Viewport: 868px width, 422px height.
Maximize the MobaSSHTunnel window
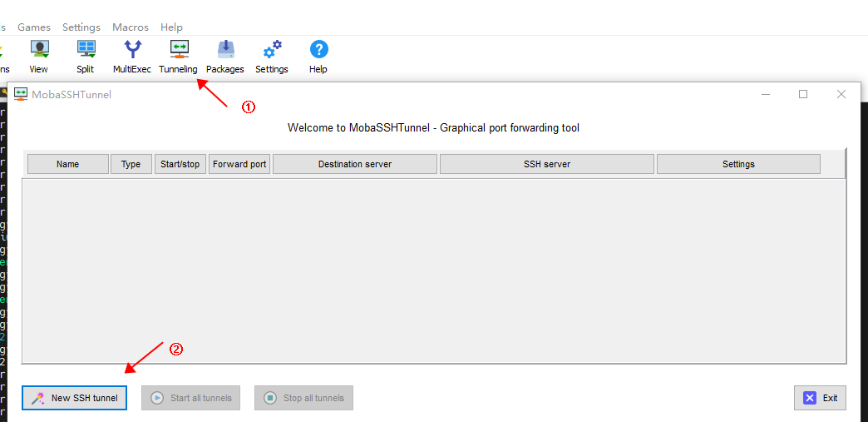(x=803, y=94)
